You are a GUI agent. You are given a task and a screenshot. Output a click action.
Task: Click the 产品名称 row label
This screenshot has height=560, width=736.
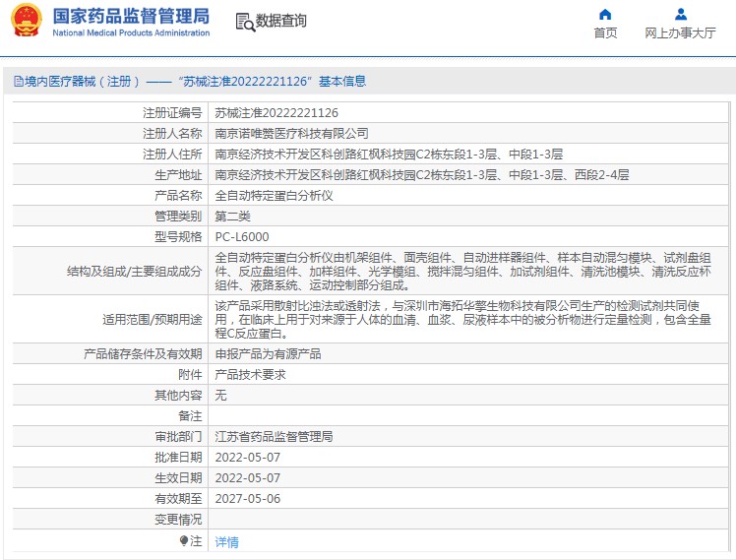178,196
